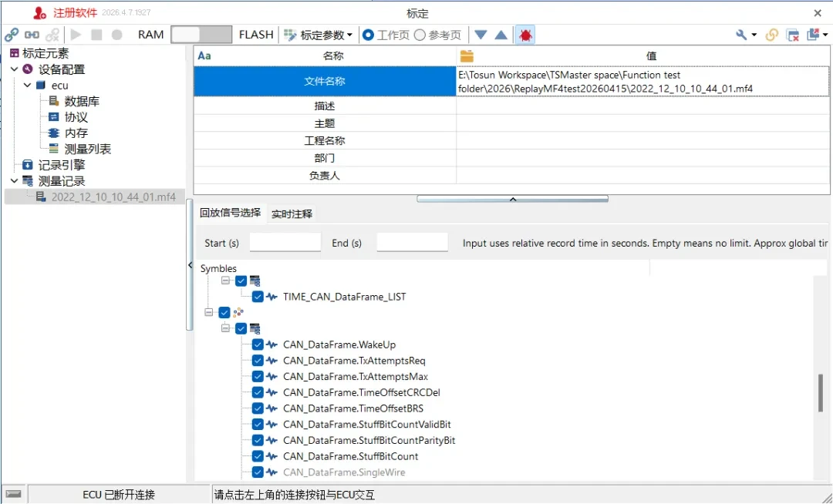
Task: Select the 测量列表 tree item
Action: click(87, 149)
